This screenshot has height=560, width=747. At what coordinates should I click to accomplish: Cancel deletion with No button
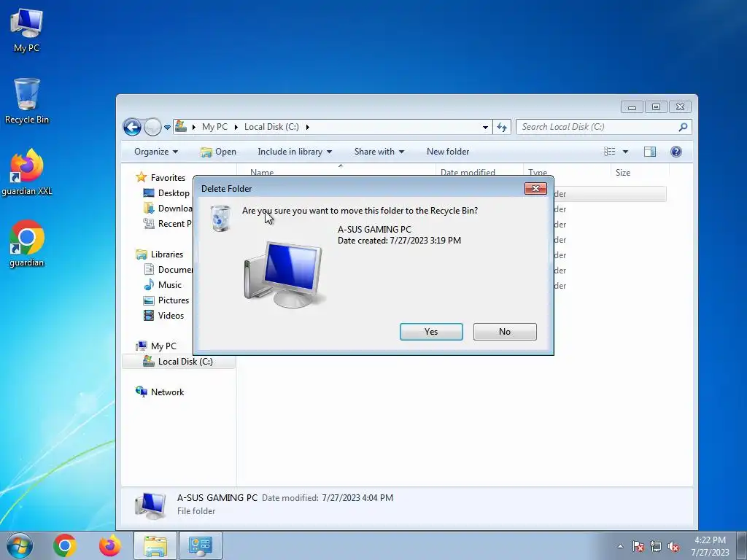tap(505, 332)
